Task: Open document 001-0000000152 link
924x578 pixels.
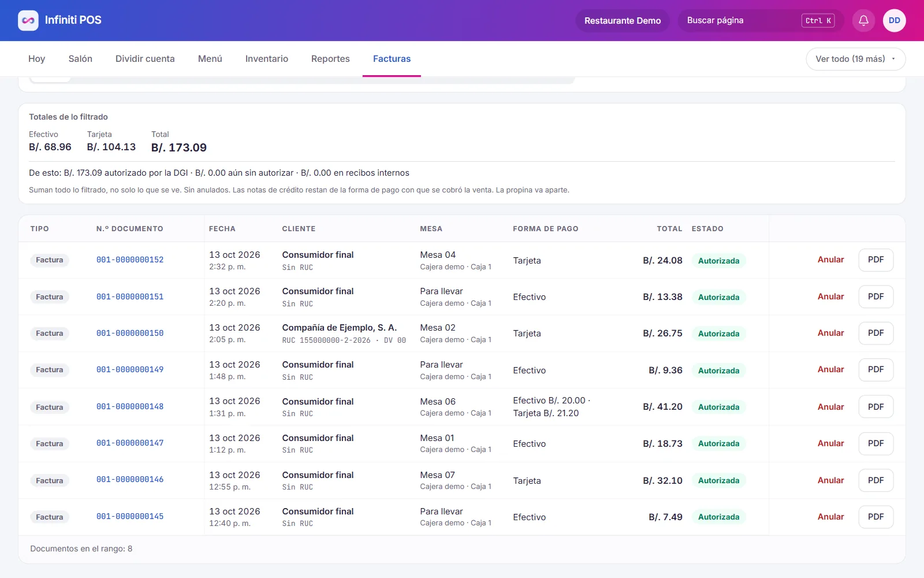Action: [130, 260]
